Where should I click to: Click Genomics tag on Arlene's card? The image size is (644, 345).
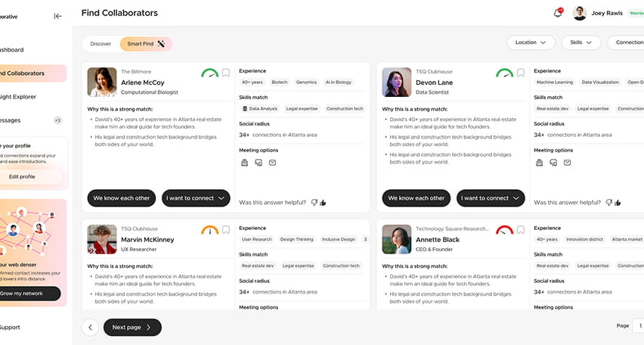(306, 82)
